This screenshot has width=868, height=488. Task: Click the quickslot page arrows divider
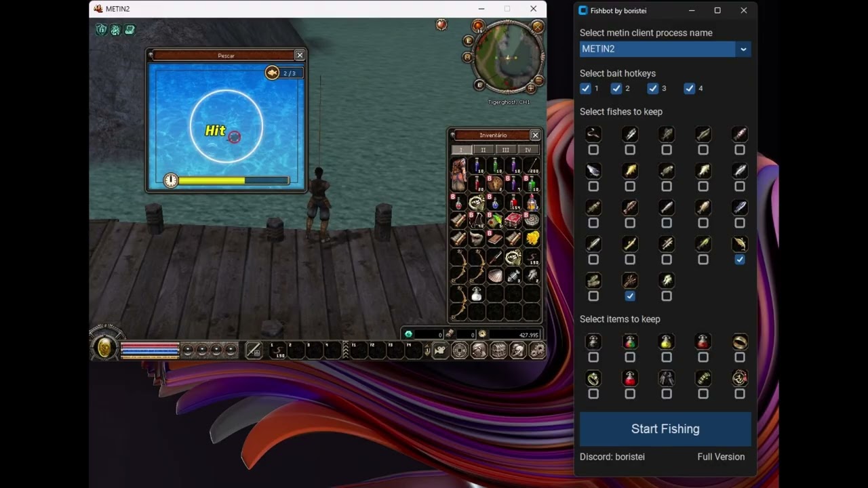(345, 350)
